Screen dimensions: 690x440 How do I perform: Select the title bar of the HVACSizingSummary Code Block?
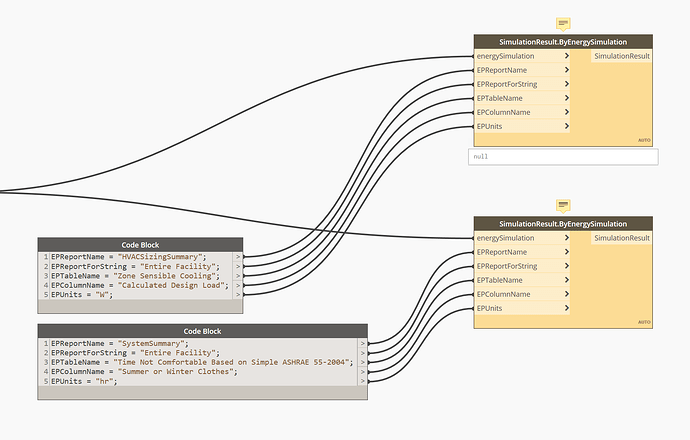140,245
